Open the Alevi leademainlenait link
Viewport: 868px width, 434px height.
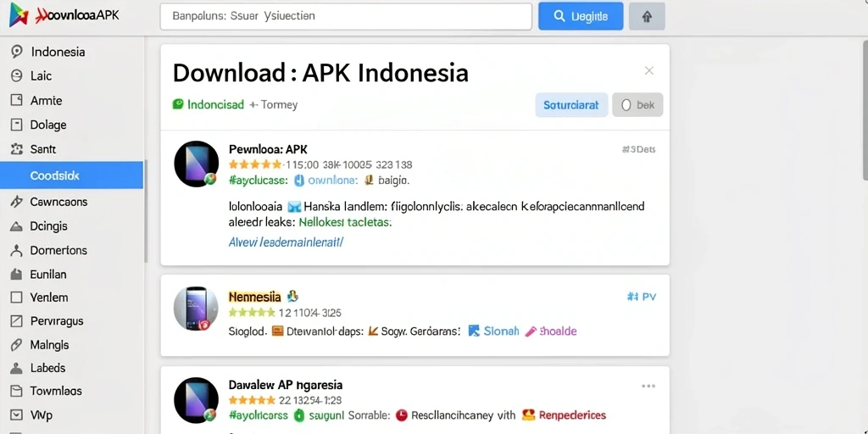pyautogui.click(x=286, y=242)
